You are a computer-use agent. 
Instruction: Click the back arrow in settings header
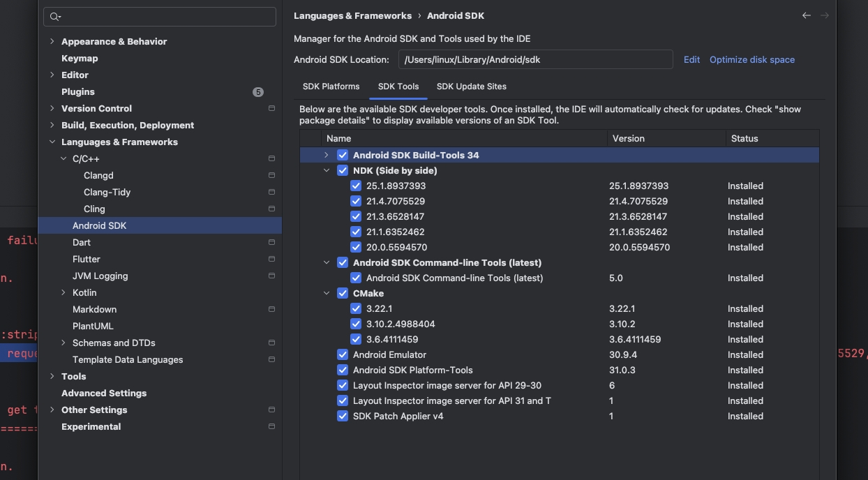coord(807,15)
